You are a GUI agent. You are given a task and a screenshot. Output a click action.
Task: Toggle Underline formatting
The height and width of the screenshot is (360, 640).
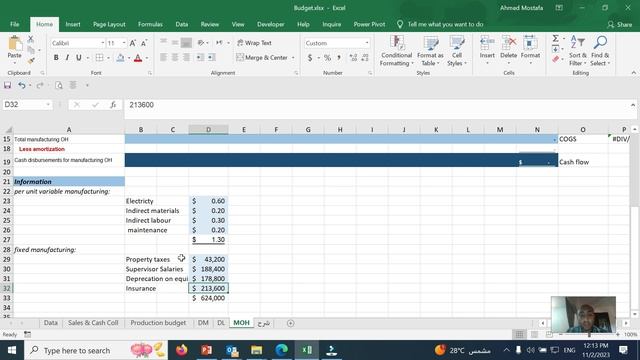tap(78, 58)
